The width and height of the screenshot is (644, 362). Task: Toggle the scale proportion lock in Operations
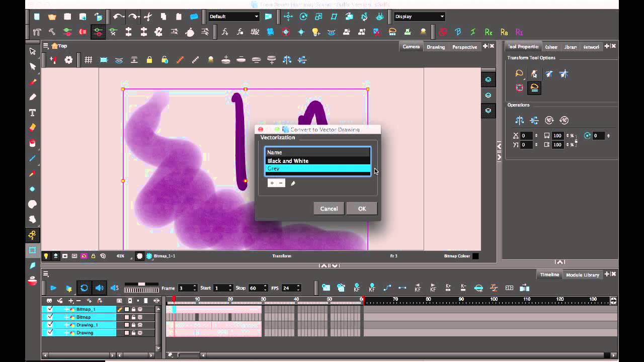click(576, 140)
